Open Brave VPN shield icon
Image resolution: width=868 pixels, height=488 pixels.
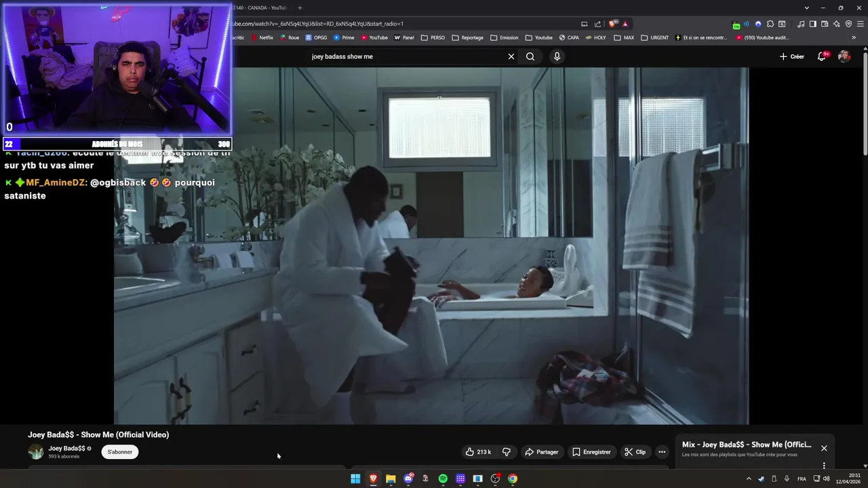848,24
